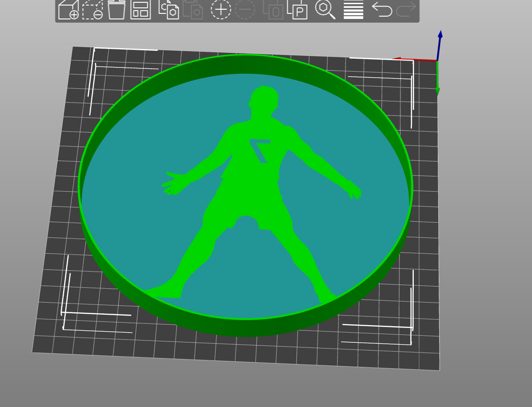Click the Delete object dashed cube icon

click(x=93, y=10)
